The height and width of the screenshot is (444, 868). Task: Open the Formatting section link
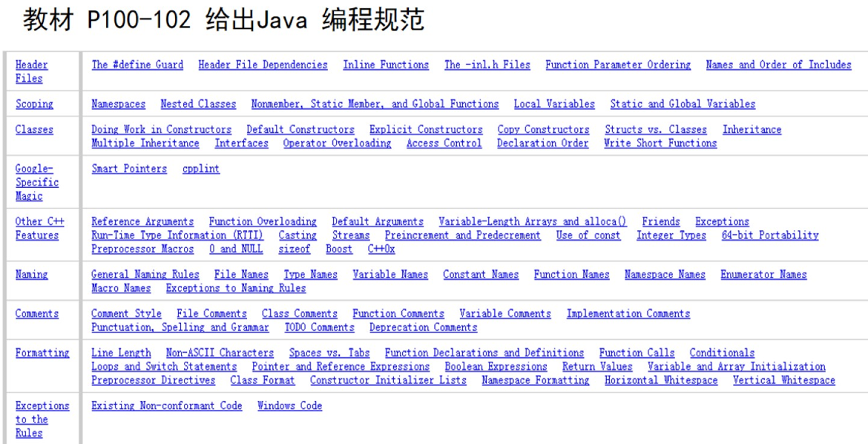click(x=42, y=353)
